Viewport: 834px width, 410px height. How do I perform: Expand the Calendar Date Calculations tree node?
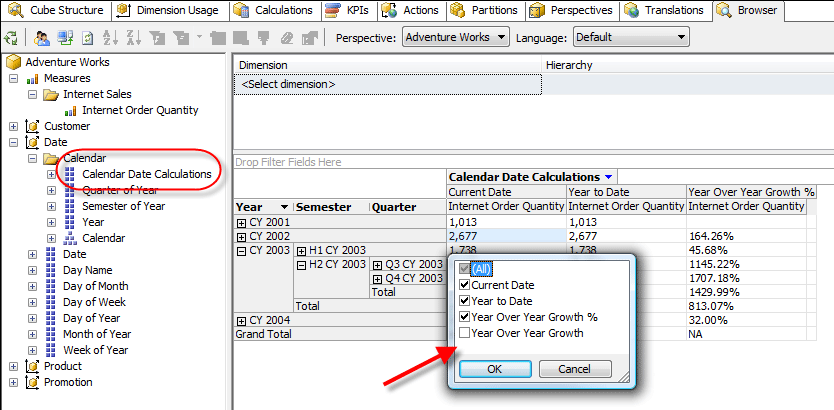52,174
